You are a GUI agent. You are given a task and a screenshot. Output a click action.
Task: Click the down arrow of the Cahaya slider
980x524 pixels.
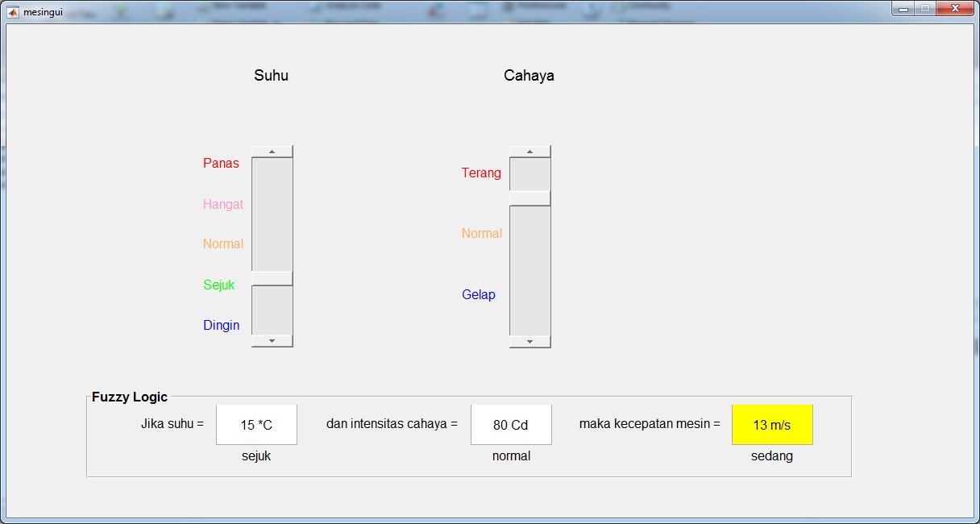529,342
